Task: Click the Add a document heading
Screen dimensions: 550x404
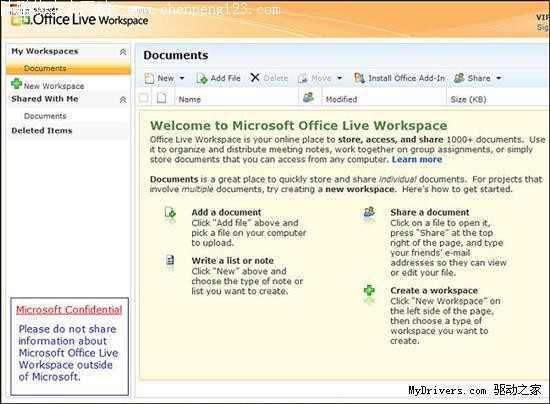Action: 226,212
